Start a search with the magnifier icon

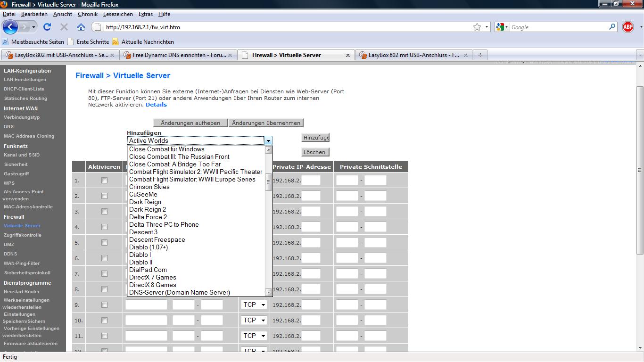(612, 27)
